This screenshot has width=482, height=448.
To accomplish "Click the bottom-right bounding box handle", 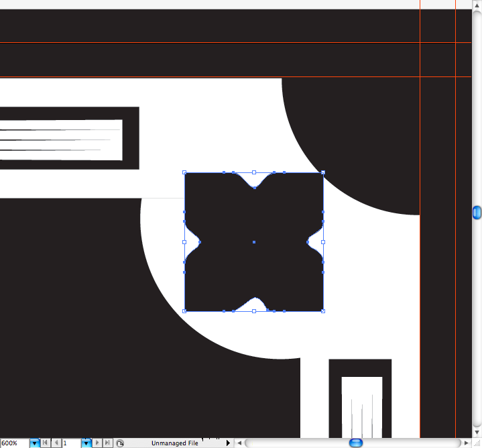I will [323, 311].
